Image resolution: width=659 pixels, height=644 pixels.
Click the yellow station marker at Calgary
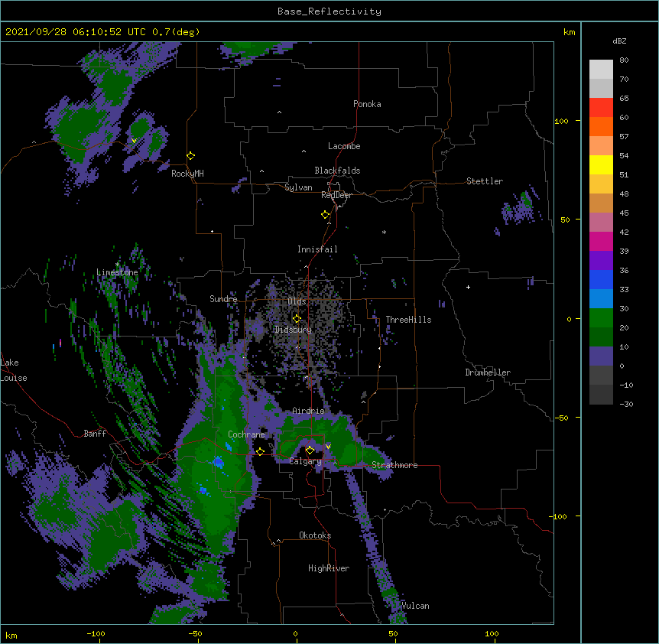[310, 450]
